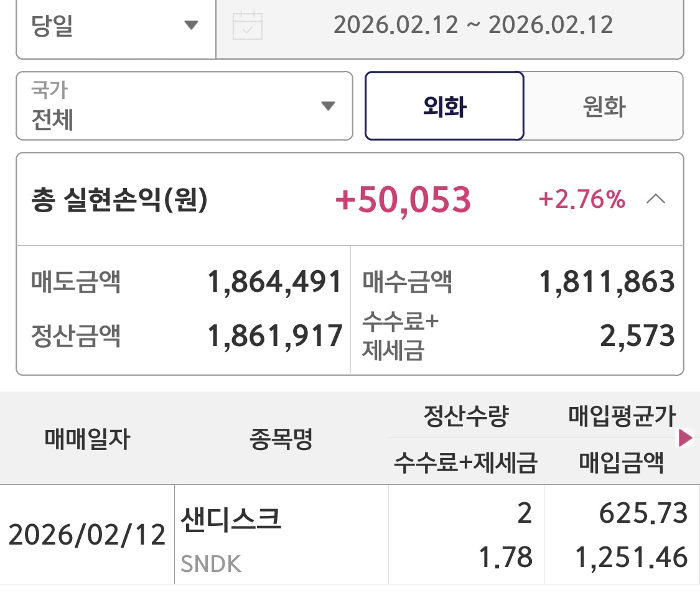
Task: Tap the pink right arrow in table header
Action: click(685, 439)
